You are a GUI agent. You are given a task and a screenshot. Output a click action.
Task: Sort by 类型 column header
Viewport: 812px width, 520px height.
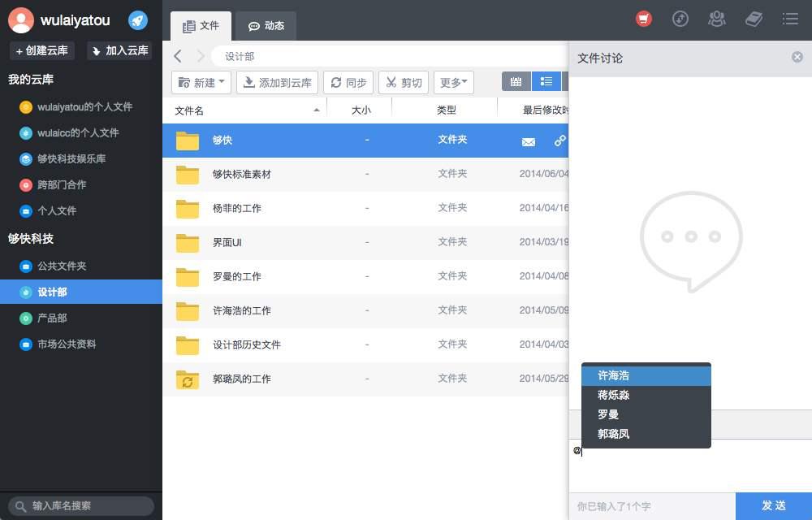click(445, 110)
